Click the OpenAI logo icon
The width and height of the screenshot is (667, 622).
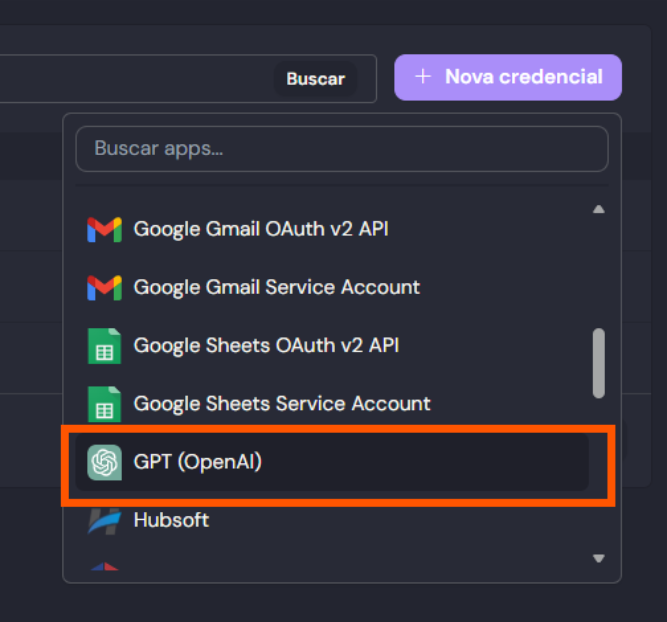point(104,462)
